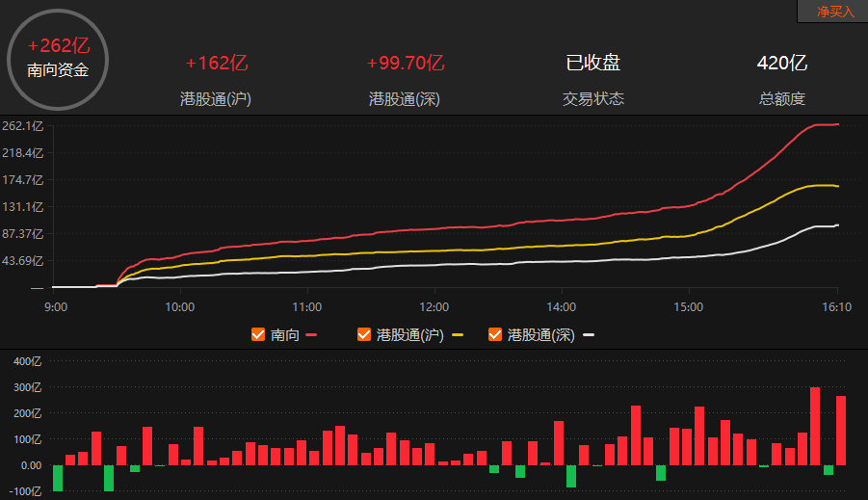The image size is (868, 500).
Task: Click the 14:00 time axis label
Action: click(562, 307)
